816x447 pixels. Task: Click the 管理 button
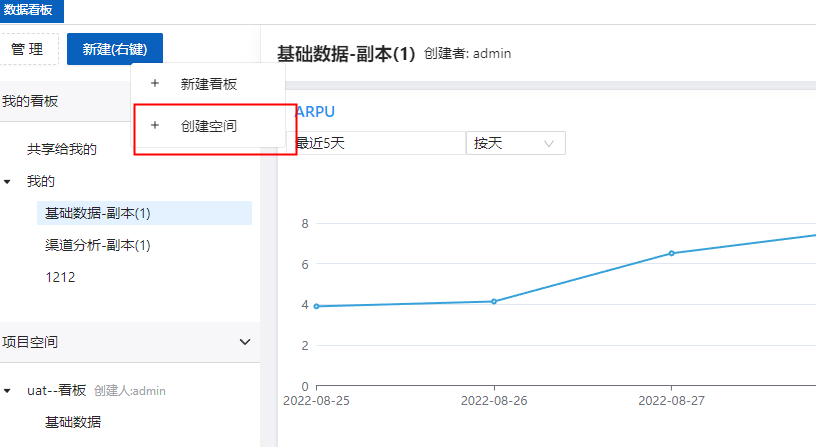[x=29, y=49]
